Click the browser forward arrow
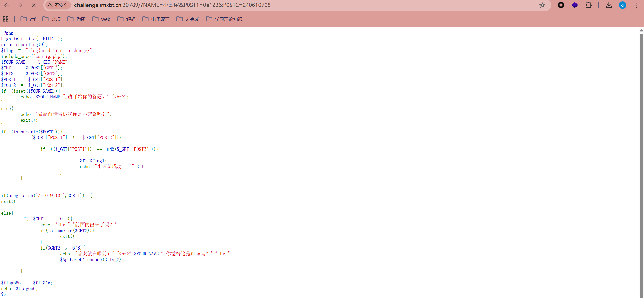 (x=20, y=5)
